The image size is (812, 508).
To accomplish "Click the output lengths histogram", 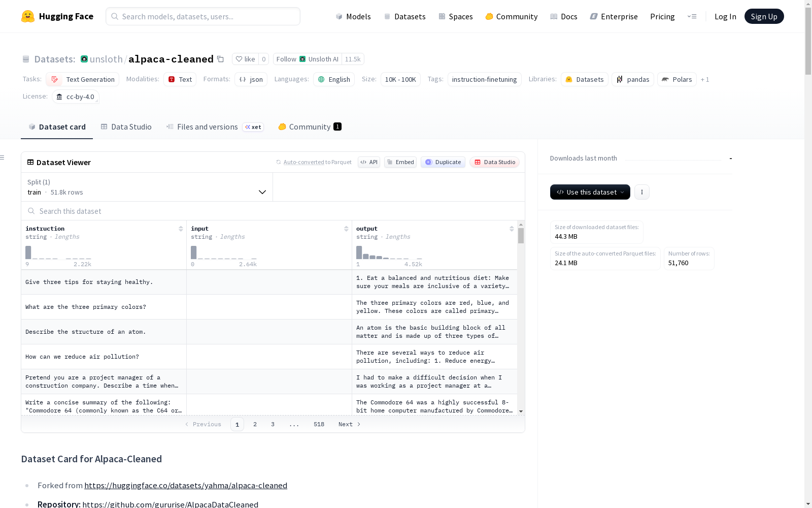I will [389, 252].
